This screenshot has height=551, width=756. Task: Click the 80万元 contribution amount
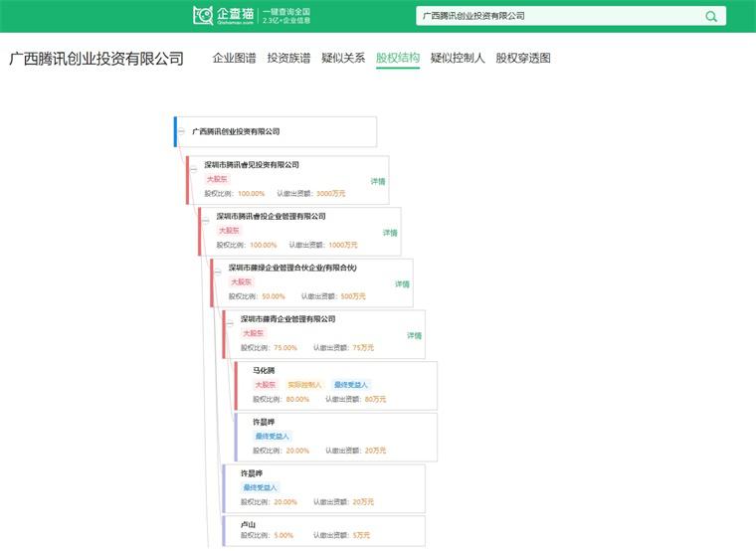point(375,399)
